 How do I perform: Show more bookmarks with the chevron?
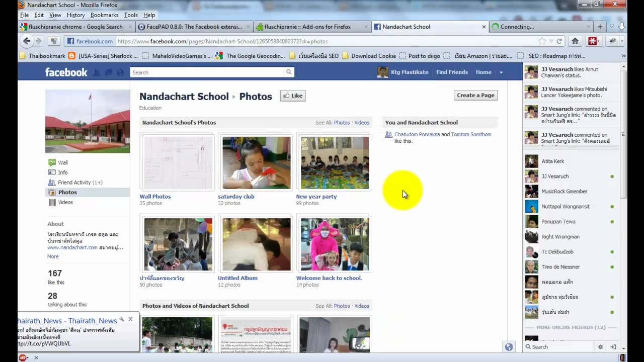click(624, 56)
